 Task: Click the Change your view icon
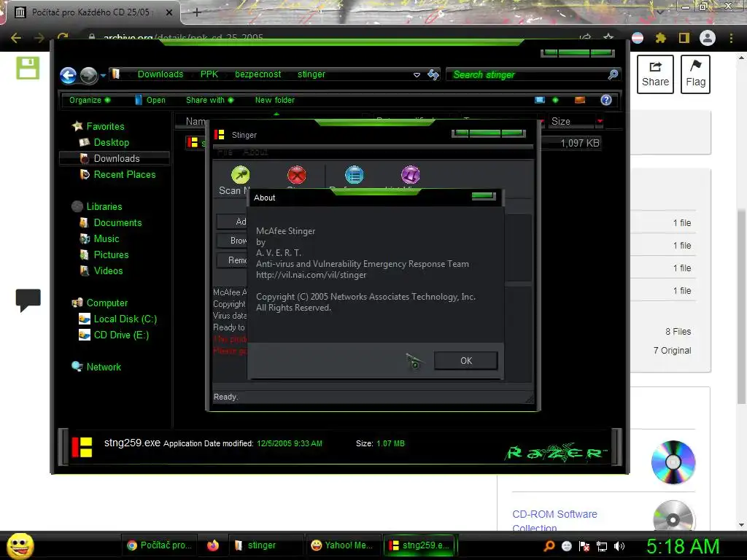pyautogui.click(x=540, y=100)
